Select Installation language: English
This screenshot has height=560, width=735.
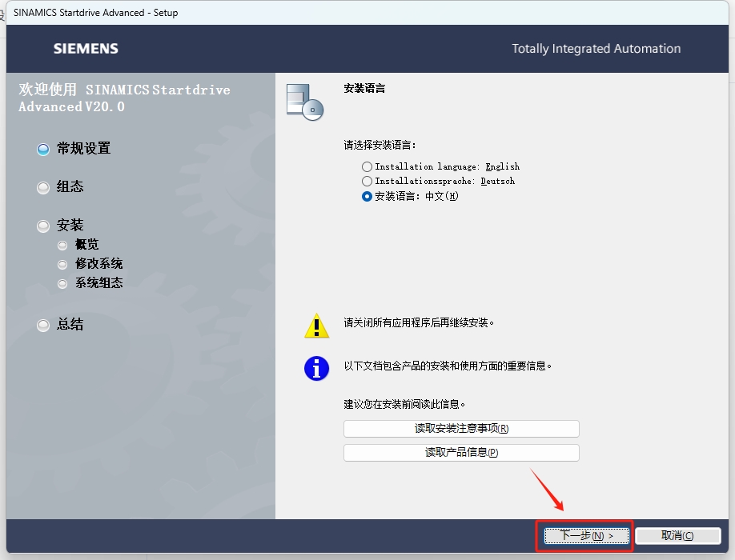367,166
